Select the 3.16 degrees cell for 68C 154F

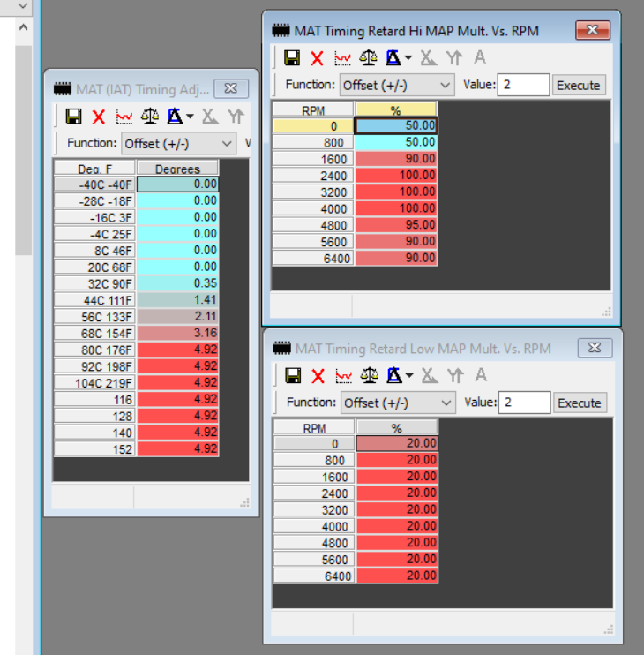(178, 333)
